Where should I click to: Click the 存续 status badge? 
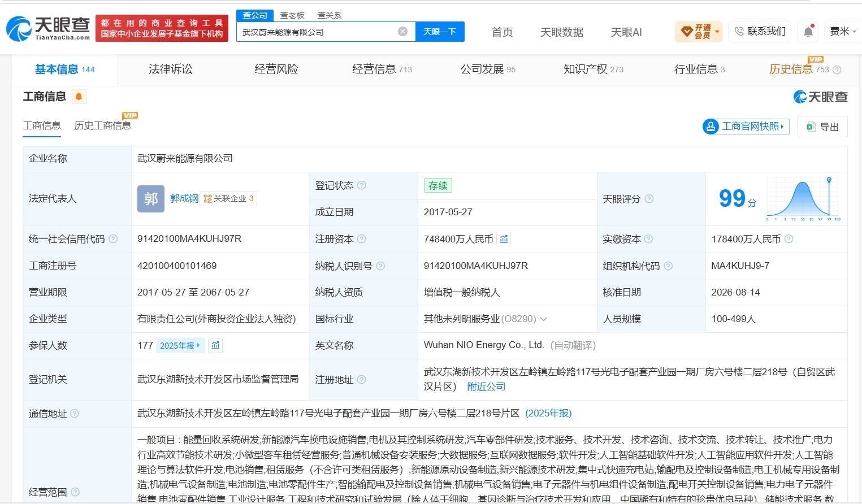click(438, 185)
